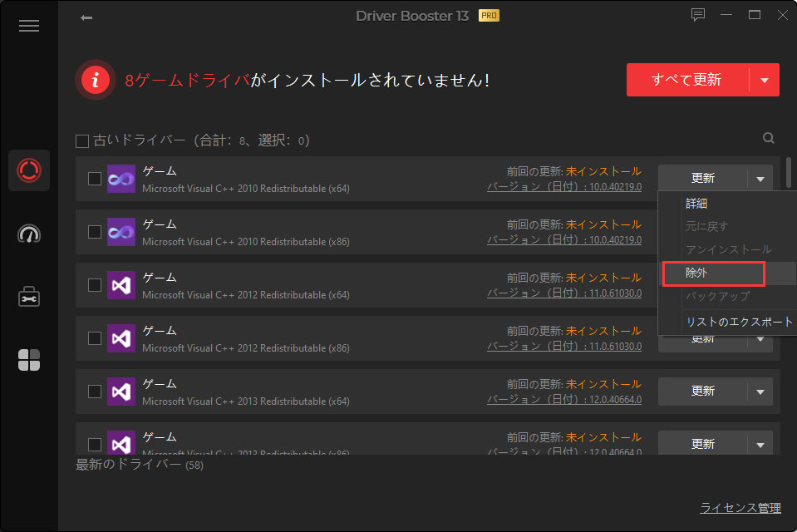Image resolution: width=797 pixels, height=532 pixels.
Task: Open the hamburger main menu
Action: coord(29,26)
